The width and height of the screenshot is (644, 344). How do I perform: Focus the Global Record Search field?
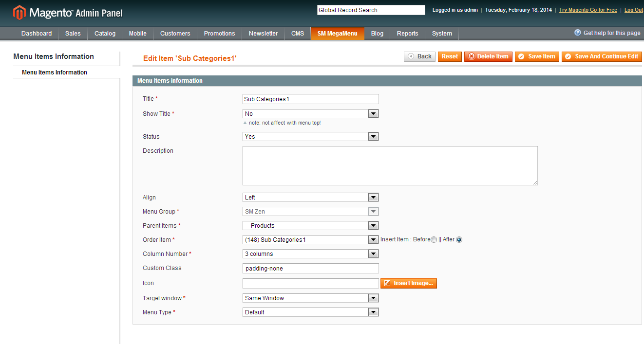click(x=371, y=10)
